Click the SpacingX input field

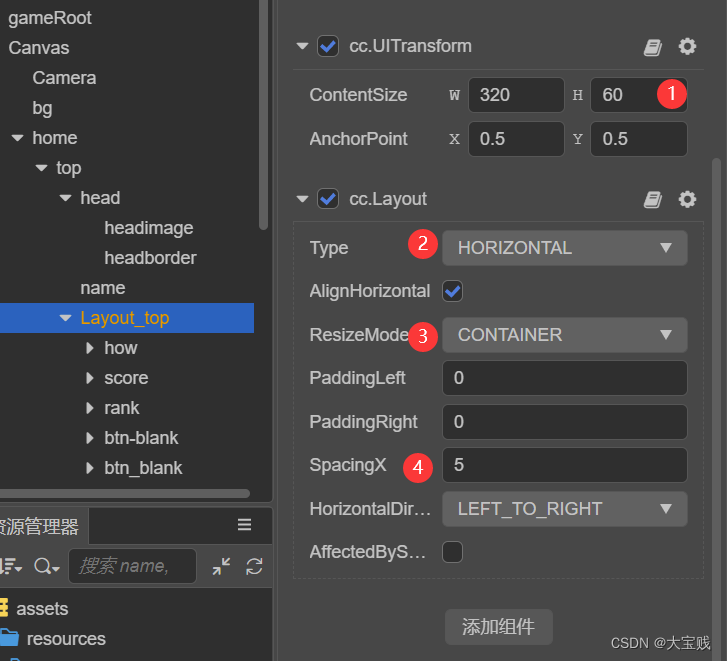point(564,465)
